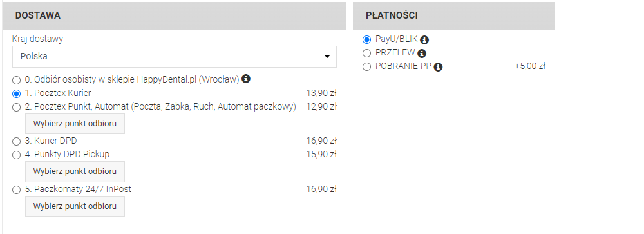The height and width of the screenshot is (234, 644).
Task: Choose Pocztex Kurier delivery option
Action: coord(16,93)
